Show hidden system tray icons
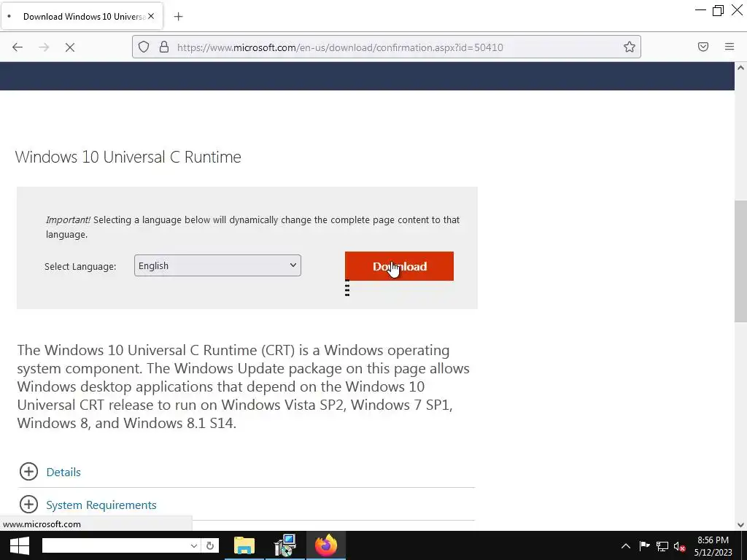The height and width of the screenshot is (560, 747). (625, 546)
